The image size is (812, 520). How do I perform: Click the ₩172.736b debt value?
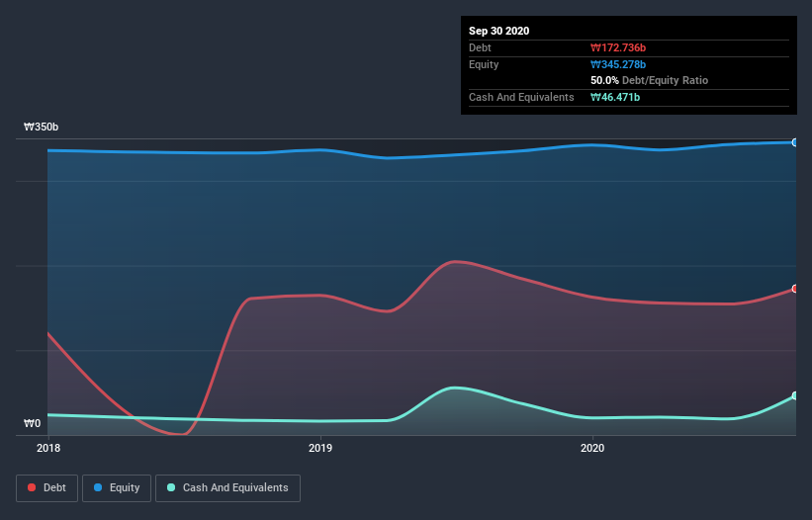tap(618, 47)
